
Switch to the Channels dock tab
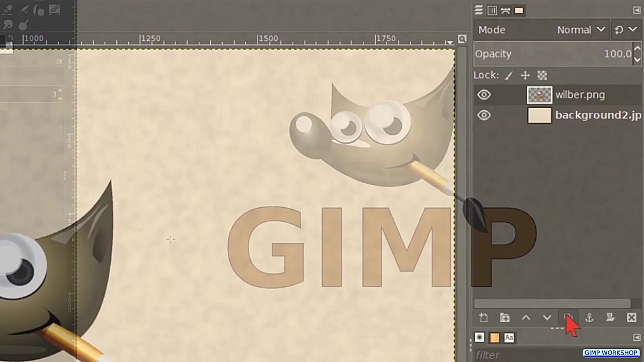tap(492, 10)
